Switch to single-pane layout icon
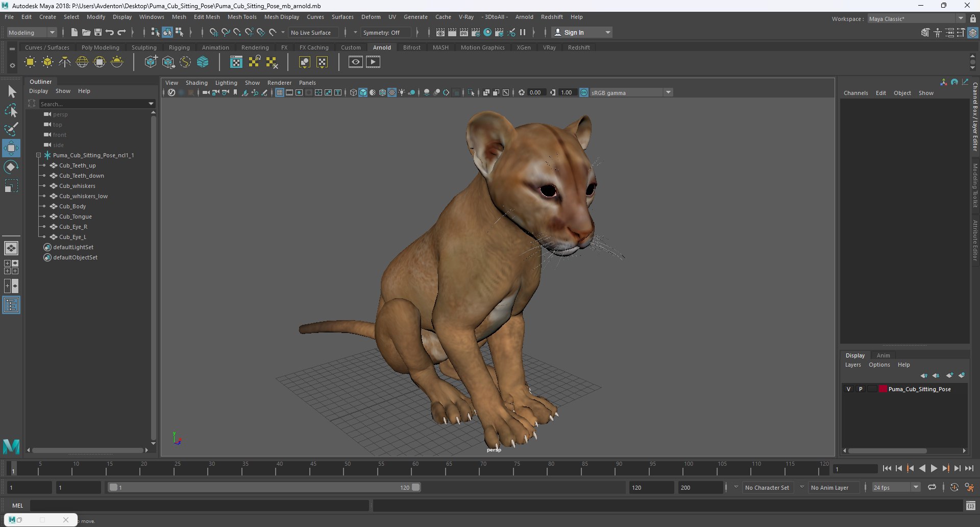980x527 pixels. pos(11,248)
